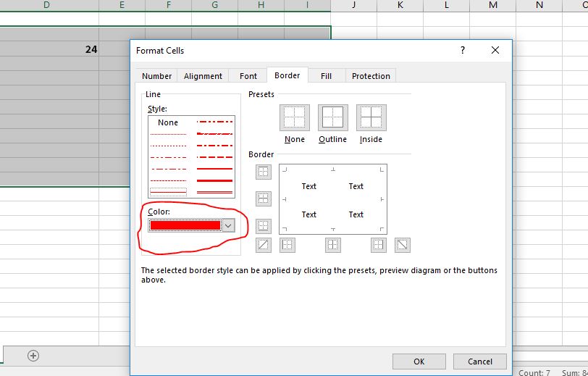Click the cell containing 24
Screen dimensions: 588x376
point(49,49)
